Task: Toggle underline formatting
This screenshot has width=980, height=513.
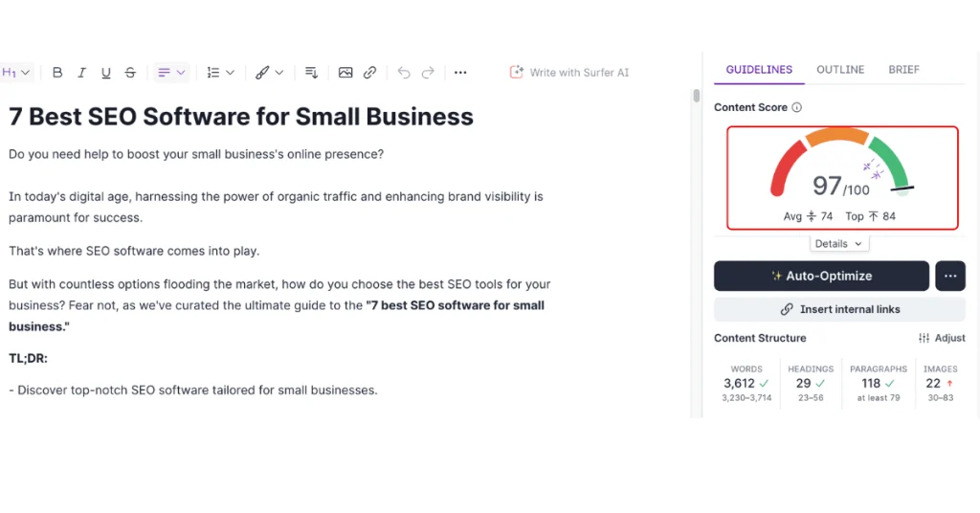Action: pos(105,73)
